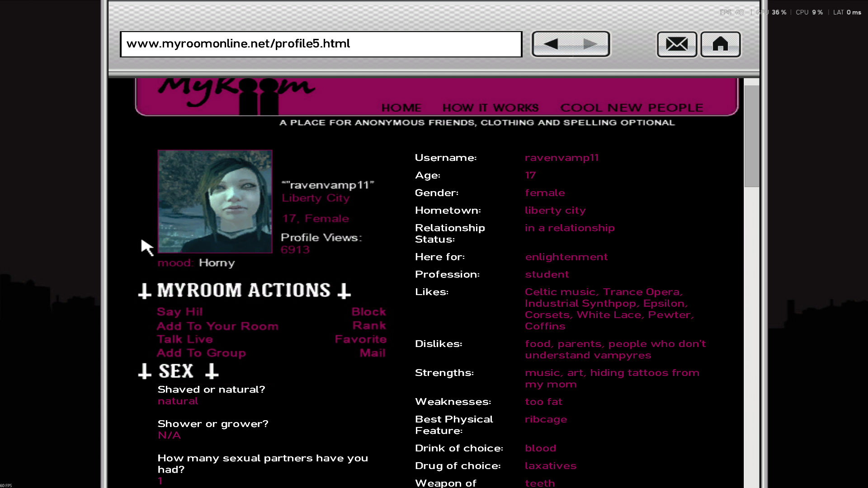Screen dimensions: 868x488
Task: Click the best physical feature 'ribcage'
Action: [x=546, y=420]
